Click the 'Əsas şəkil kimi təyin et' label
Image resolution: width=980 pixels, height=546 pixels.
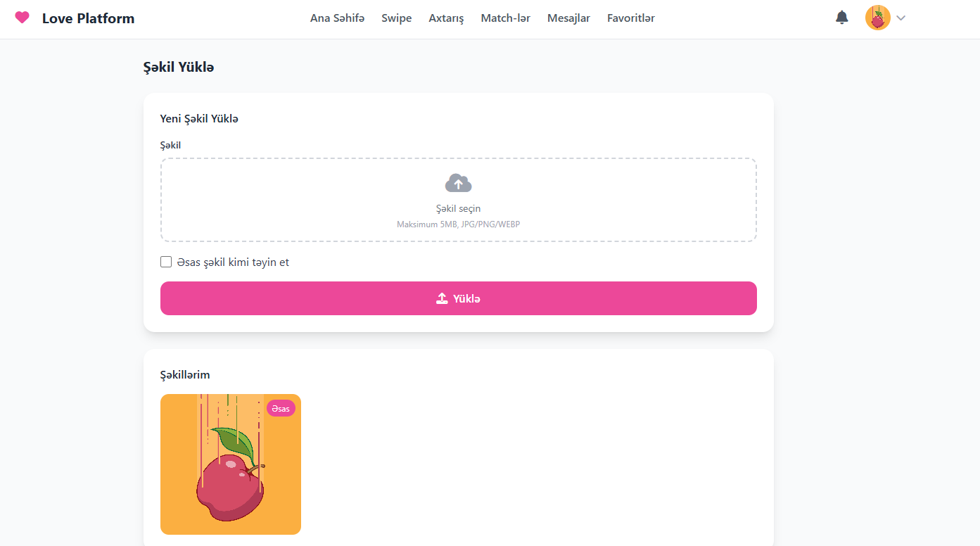(234, 262)
